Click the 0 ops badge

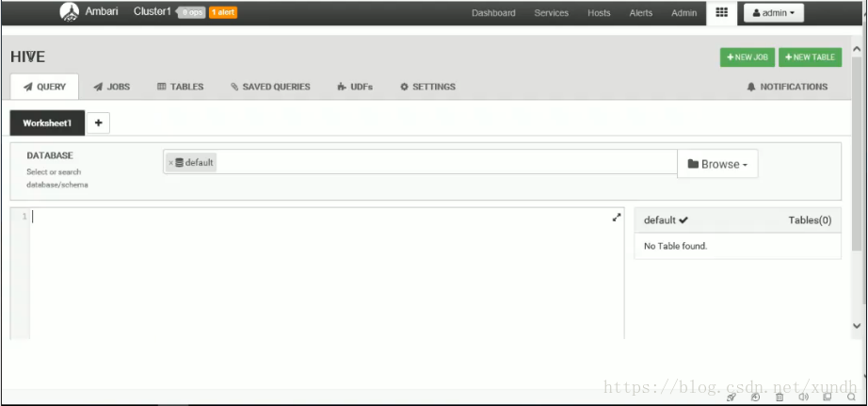191,12
